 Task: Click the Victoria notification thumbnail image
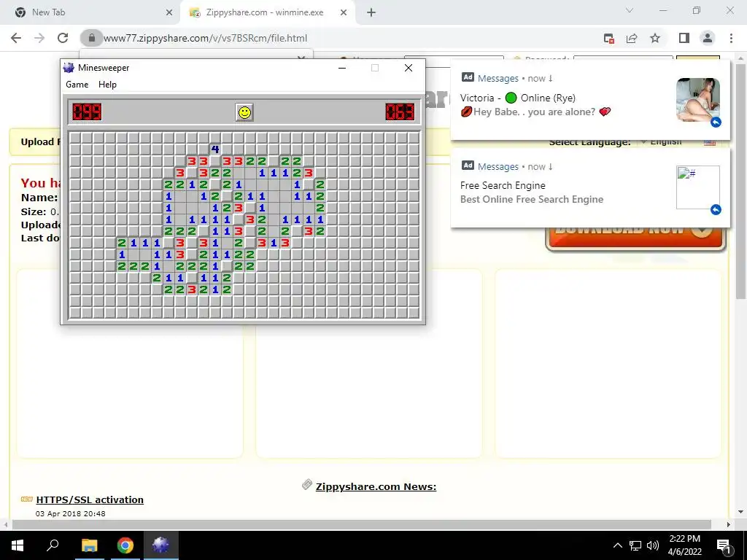698,99
